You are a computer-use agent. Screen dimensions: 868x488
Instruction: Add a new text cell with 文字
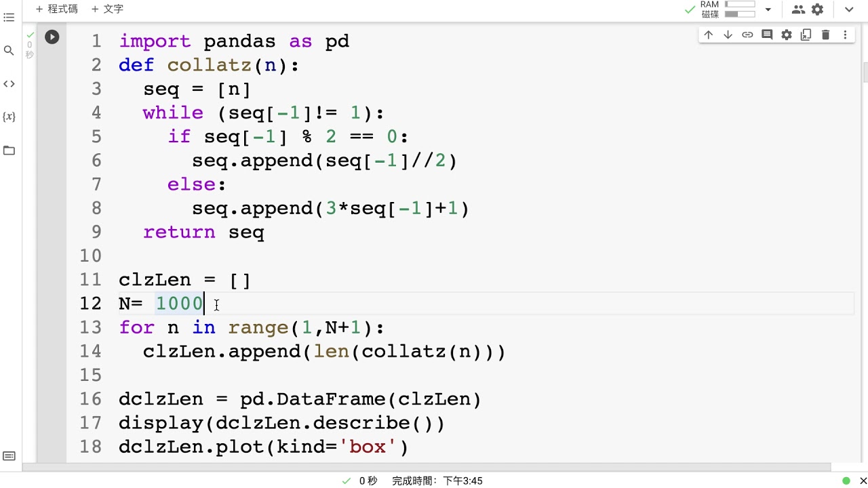click(106, 9)
